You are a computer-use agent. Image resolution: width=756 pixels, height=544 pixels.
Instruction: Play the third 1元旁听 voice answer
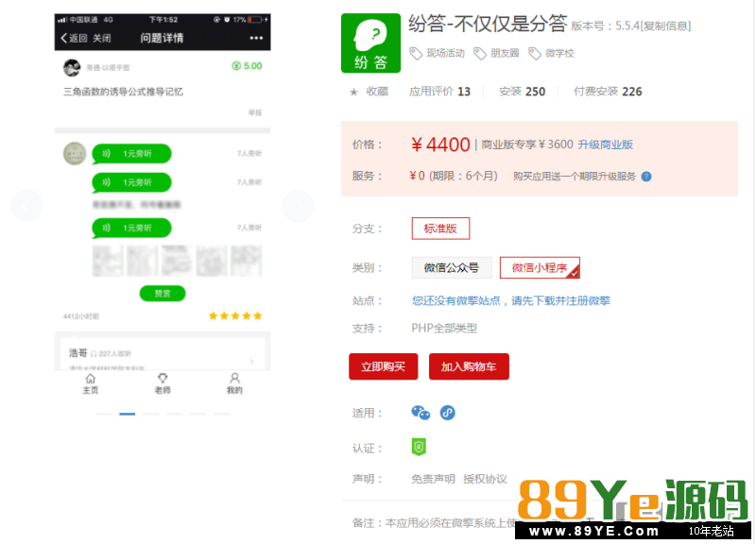[131, 228]
